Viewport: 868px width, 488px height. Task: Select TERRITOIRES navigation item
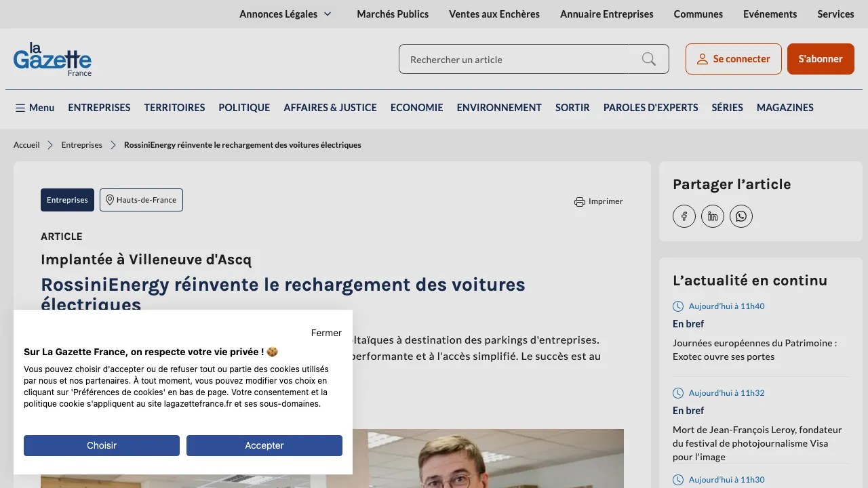(174, 108)
